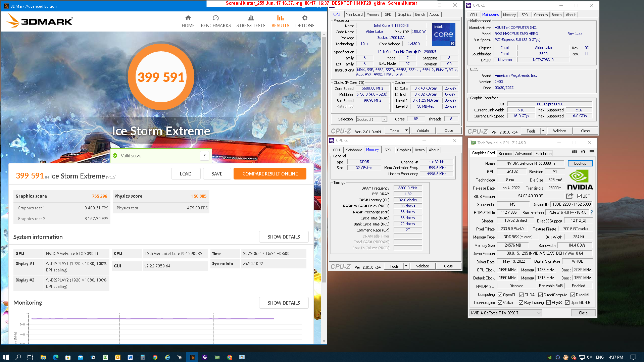Select the 3DMark Results section
Viewport: 644px width, 362px height.
point(280,21)
